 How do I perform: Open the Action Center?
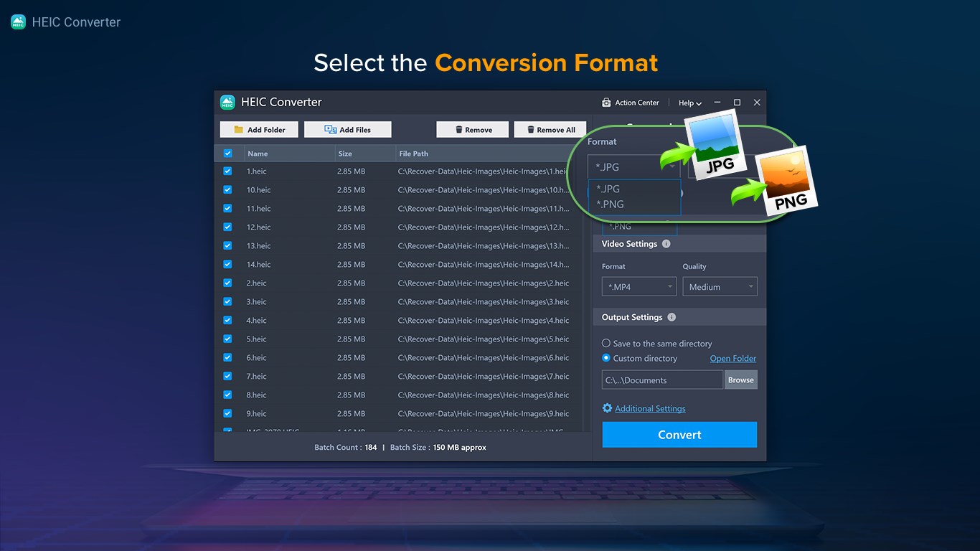coord(630,103)
